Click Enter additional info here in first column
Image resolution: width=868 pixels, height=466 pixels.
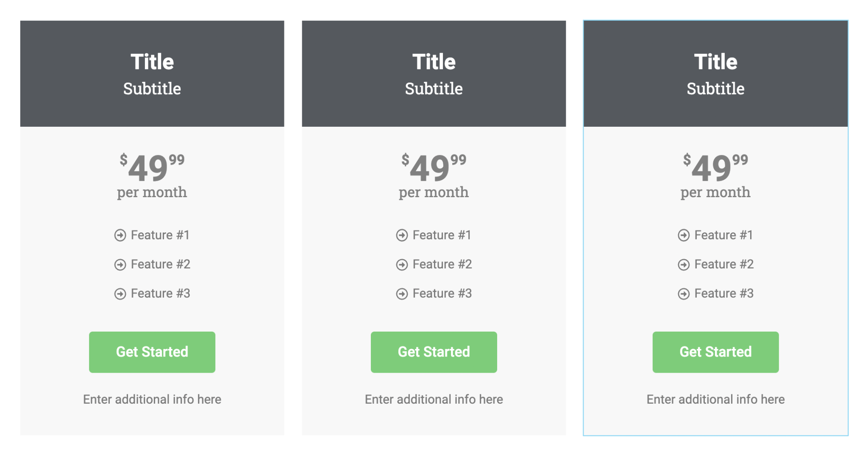tap(152, 399)
